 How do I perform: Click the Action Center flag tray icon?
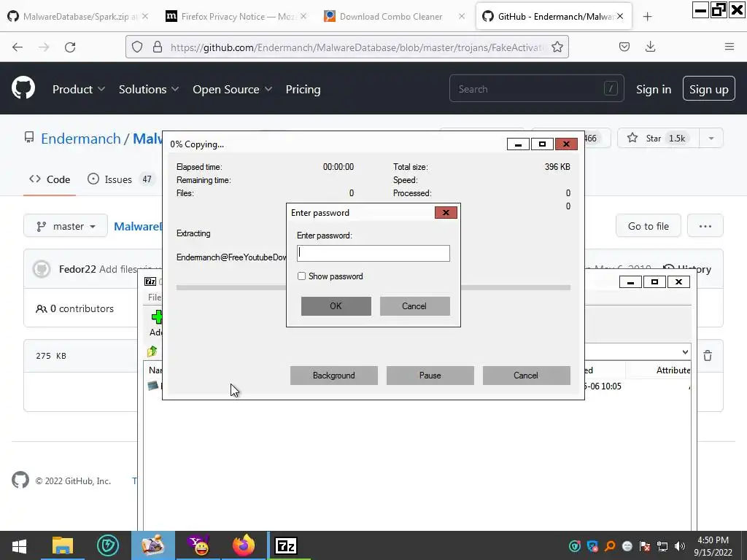point(645,546)
